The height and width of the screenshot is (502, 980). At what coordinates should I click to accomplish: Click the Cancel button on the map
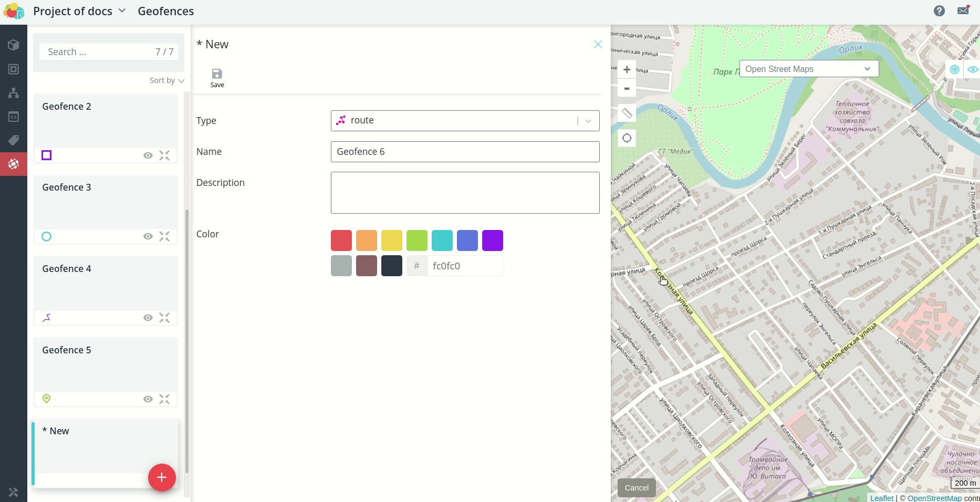tap(637, 488)
